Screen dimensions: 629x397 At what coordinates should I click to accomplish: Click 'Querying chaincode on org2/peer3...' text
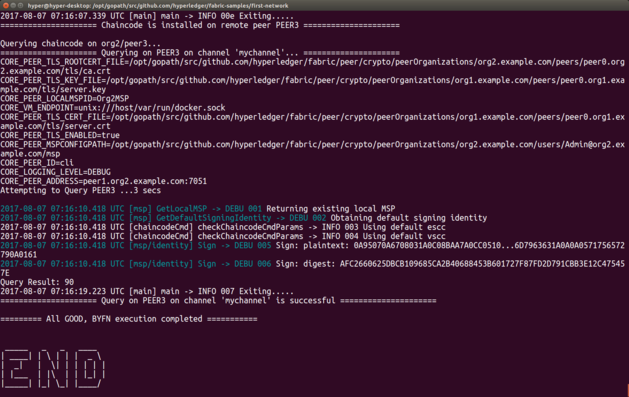click(80, 43)
